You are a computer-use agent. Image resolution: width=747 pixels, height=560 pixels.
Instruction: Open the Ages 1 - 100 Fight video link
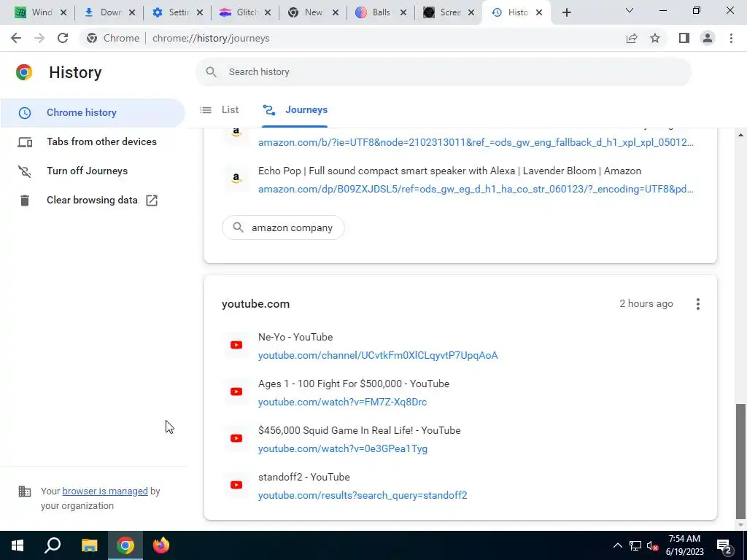tap(342, 402)
